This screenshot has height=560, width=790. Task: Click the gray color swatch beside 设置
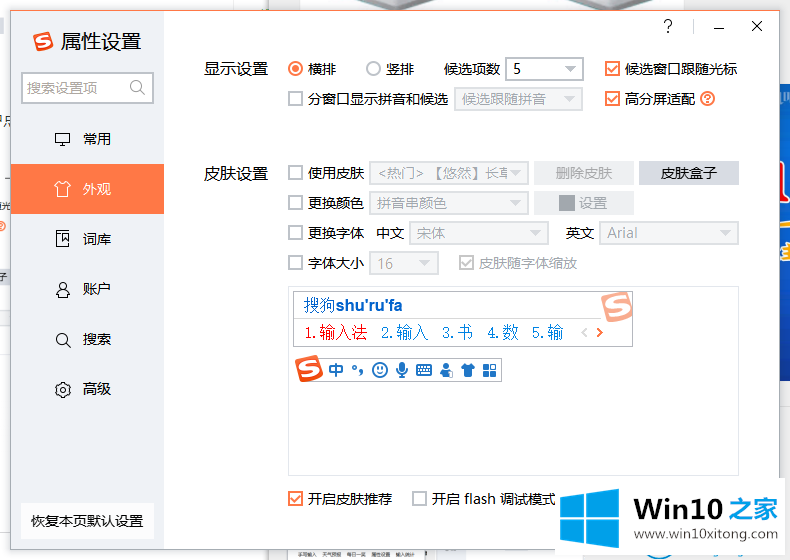pos(567,203)
